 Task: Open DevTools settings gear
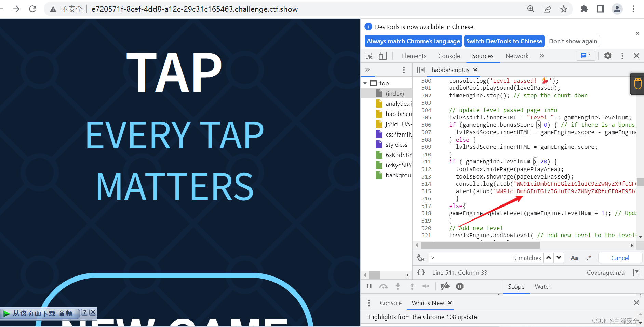[608, 56]
